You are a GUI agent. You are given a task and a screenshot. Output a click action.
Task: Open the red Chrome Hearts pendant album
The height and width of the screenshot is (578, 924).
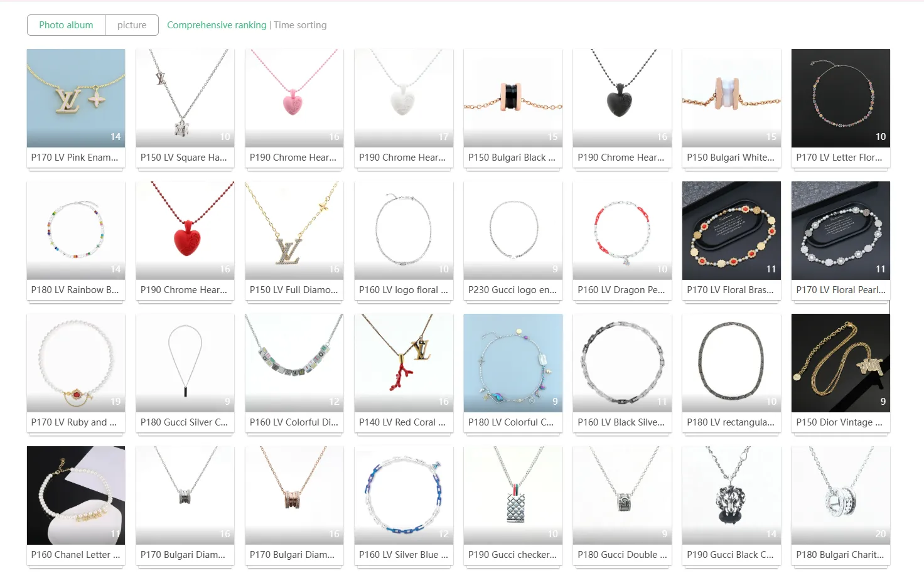click(x=185, y=231)
